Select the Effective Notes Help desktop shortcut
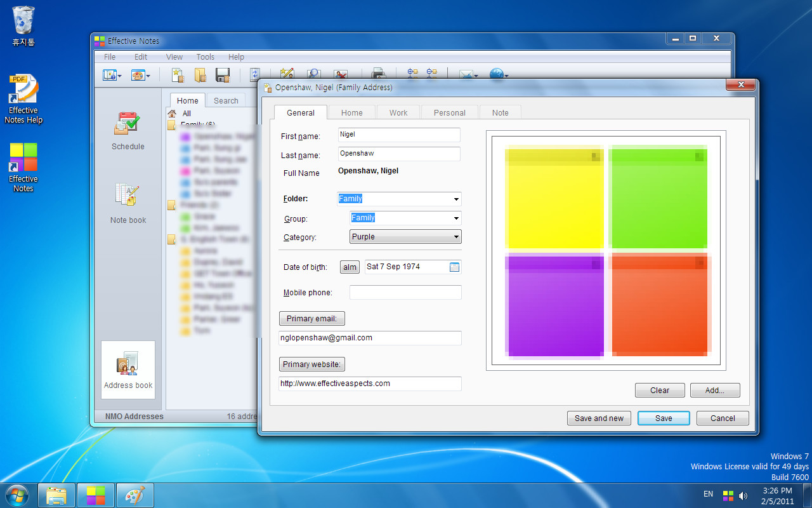The width and height of the screenshot is (812, 508). click(23, 100)
